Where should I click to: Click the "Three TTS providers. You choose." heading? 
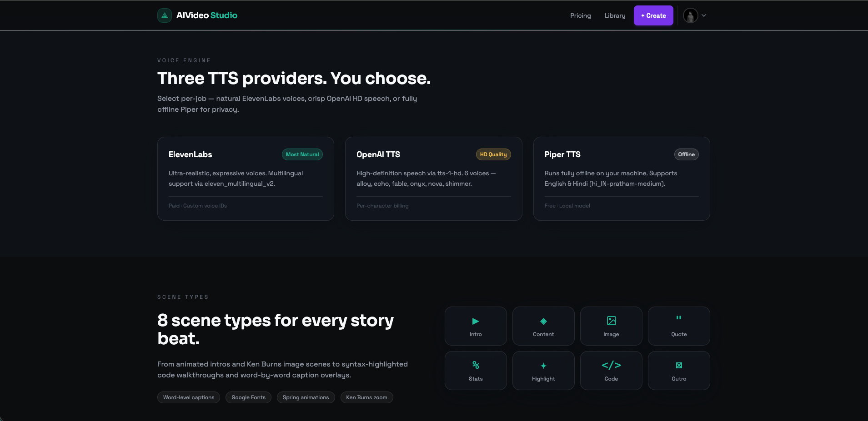coord(294,79)
